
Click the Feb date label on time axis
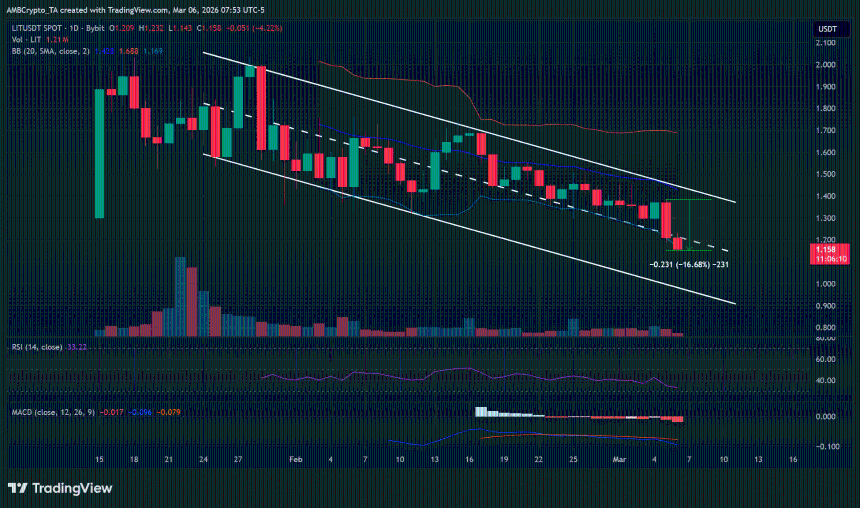click(295, 459)
